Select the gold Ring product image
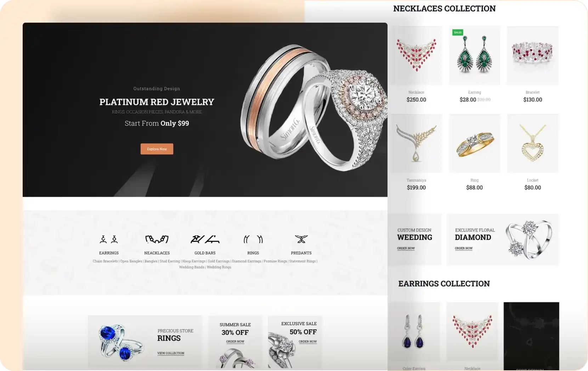The image size is (588, 371). pos(475,143)
